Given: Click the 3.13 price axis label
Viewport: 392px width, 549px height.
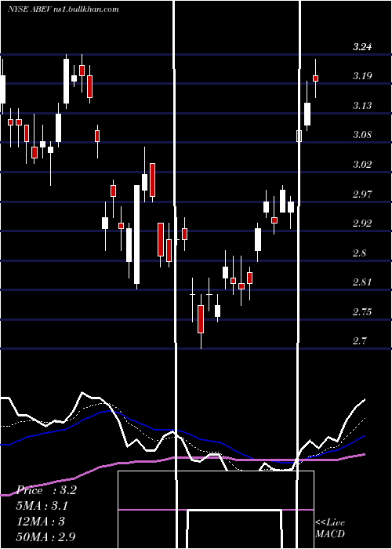Looking at the screenshot, I should (x=362, y=105).
